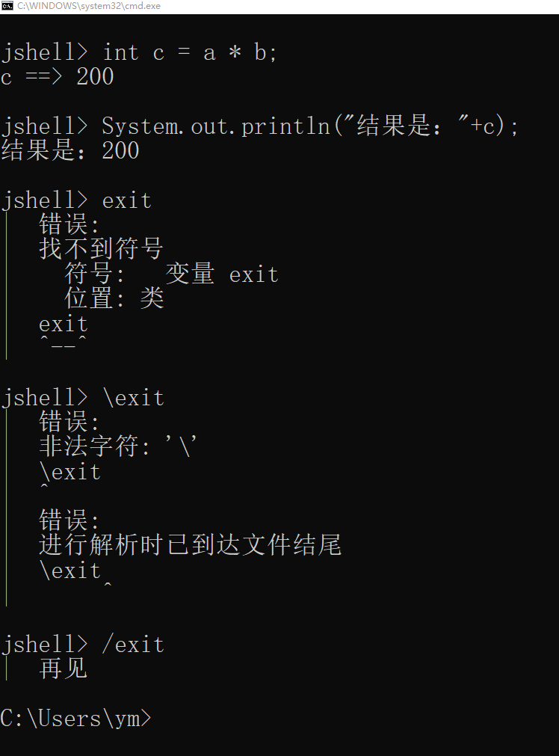Click the 'int c = a * b;' command line

point(139,52)
